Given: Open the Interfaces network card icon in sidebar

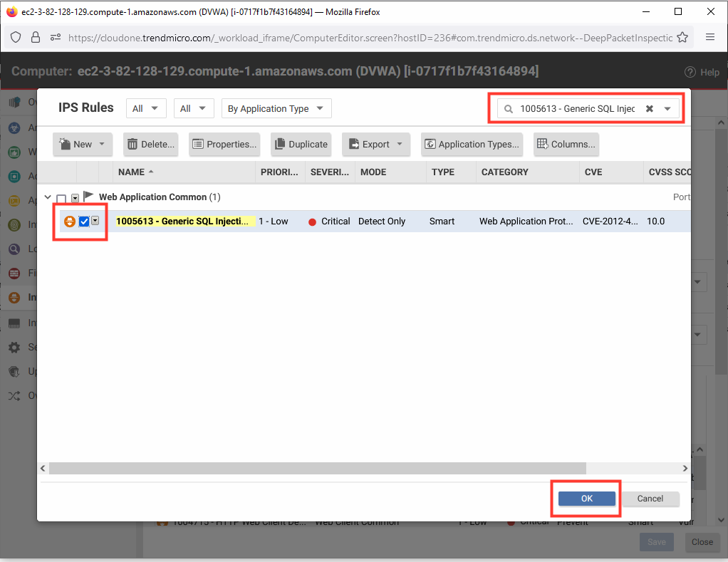Looking at the screenshot, I should click(x=14, y=323).
